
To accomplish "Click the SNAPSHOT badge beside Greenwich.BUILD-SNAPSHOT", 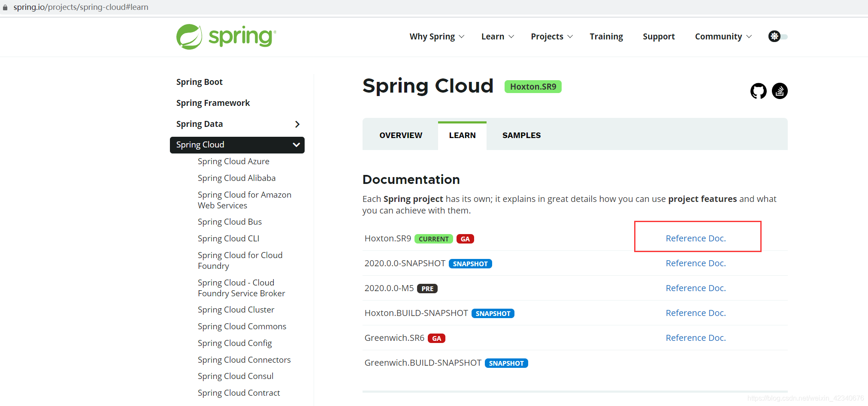I will pos(506,364).
